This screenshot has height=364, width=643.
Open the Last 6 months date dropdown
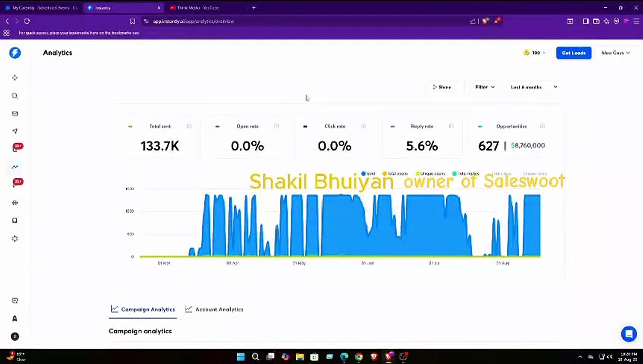click(533, 87)
